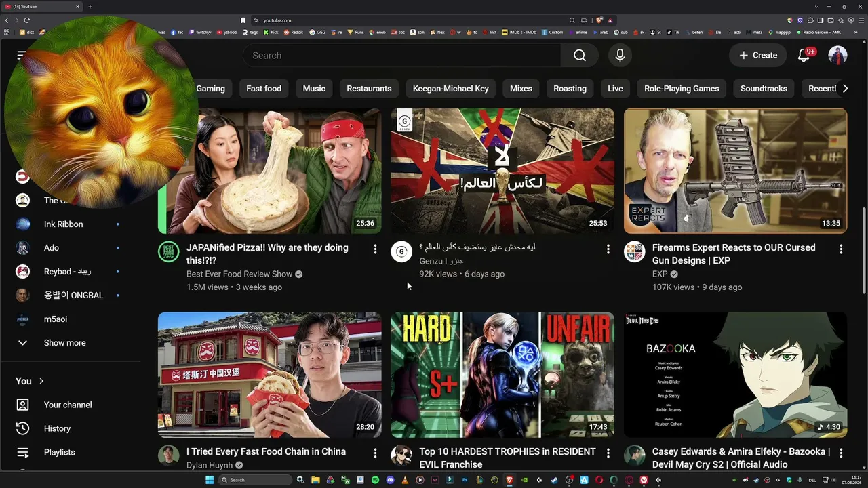Viewport: 868px width, 488px height.
Task: Select the Music category chip
Action: coord(314,89)
